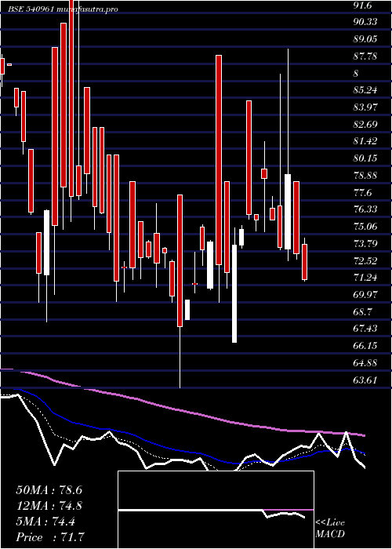Select the 63.61 price level
Image resolution: width=392 pixels, height=549 pixels.
coord(365,380)
